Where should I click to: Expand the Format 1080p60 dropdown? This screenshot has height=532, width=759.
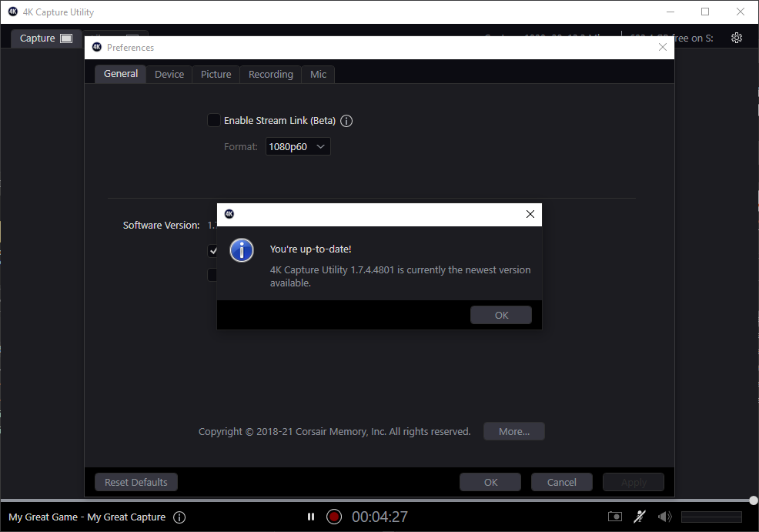point(298,147)
